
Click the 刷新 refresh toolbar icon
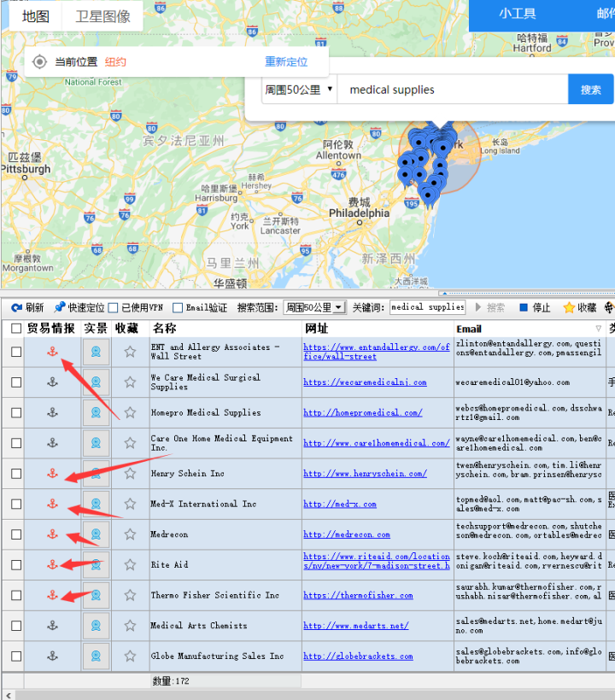click(x=17, y=307)
